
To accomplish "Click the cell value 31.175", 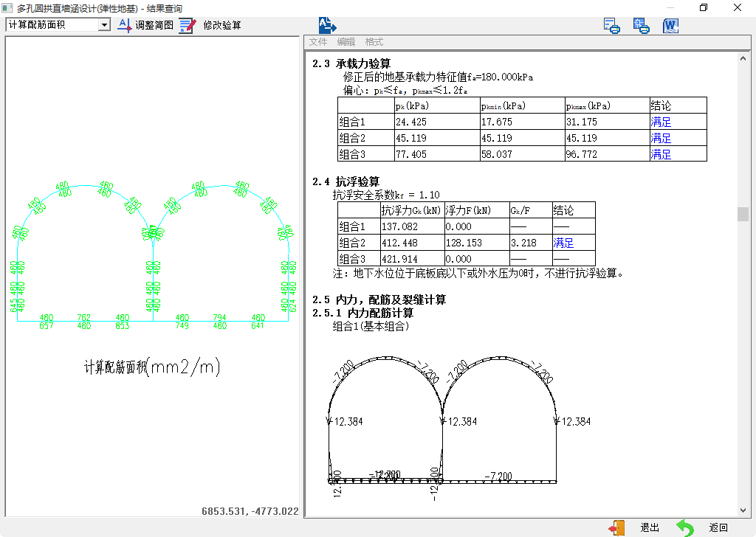I will 582,122.
